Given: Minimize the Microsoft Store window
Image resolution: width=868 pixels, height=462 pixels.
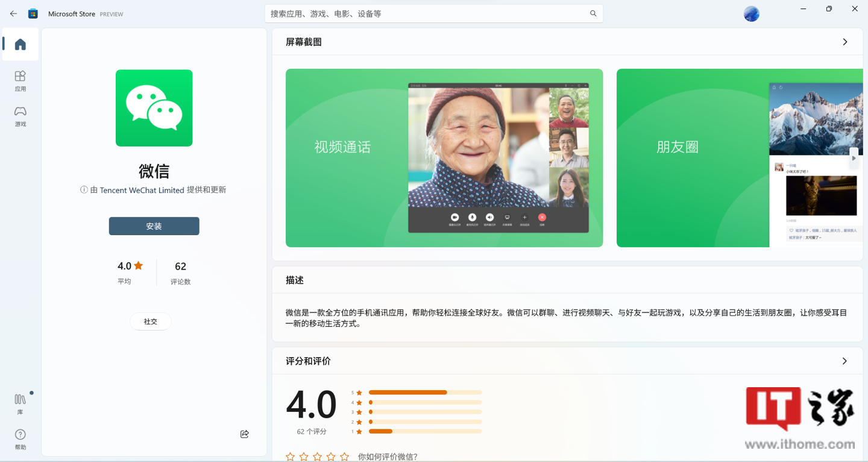Looking at the screenshot, I should tap(804, 8).
